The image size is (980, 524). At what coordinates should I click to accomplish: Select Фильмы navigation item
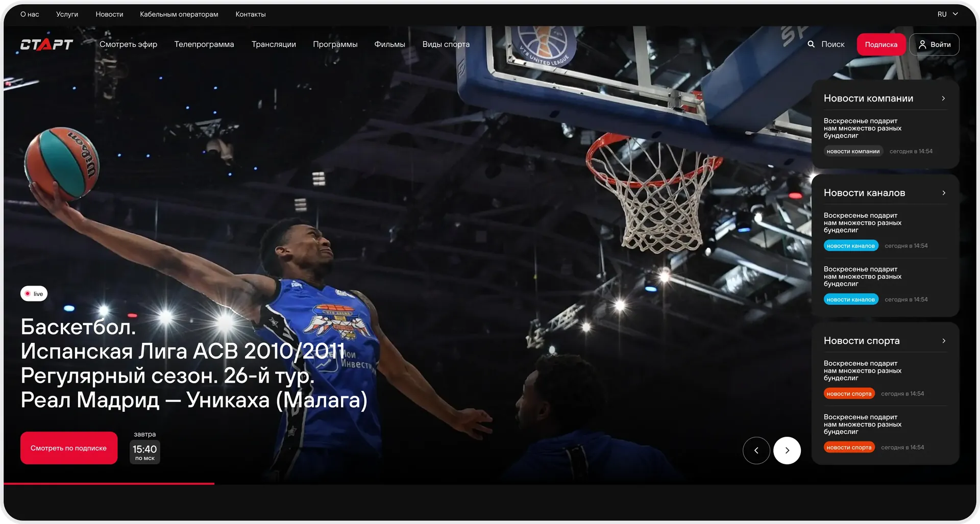coord(390,44)
